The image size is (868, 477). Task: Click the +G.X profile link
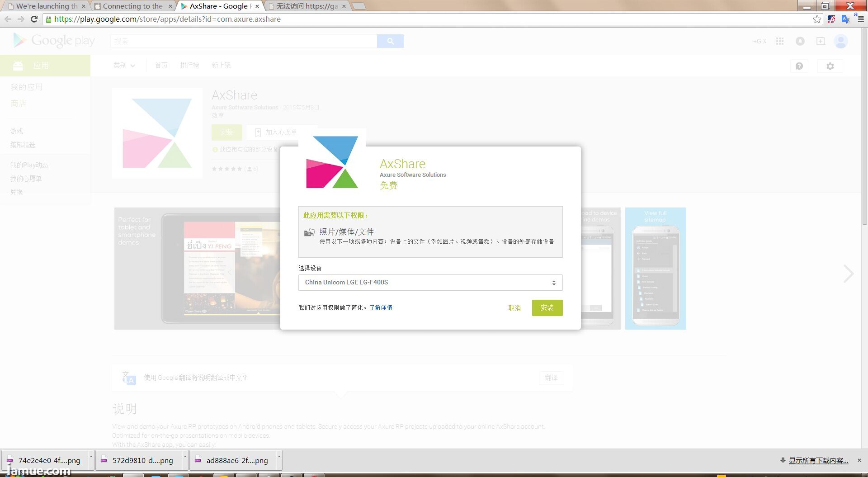(x=759, y=41)
